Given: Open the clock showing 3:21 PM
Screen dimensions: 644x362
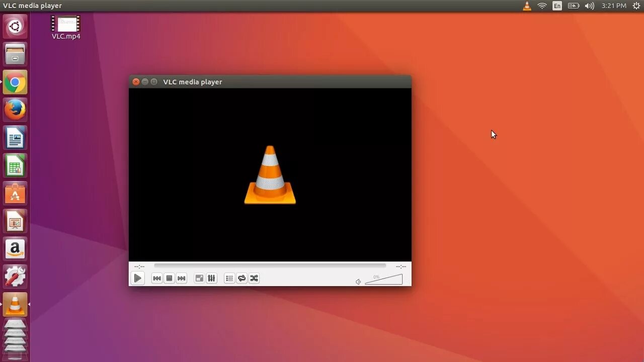Looking at the screenshot, I should coord(614,6).
